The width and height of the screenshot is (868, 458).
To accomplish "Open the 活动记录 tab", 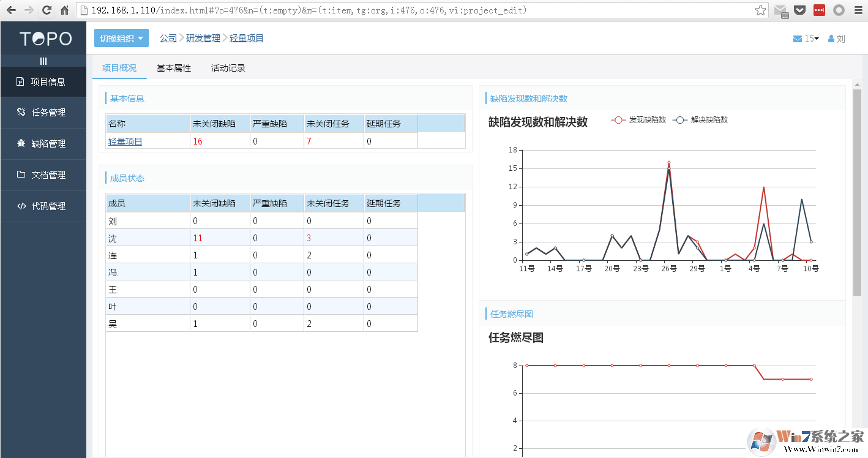I will (x=228, y=68).
